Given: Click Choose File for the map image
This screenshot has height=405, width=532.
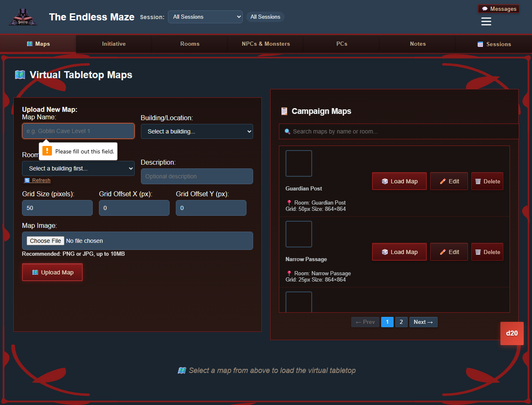Looking at the screenshot, I should point(45,240).
